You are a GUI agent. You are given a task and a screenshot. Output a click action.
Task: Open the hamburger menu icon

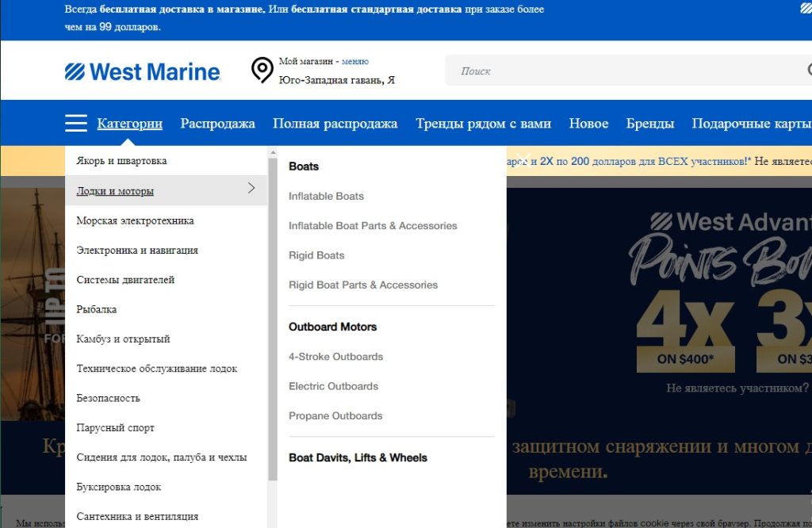[75, 123]
